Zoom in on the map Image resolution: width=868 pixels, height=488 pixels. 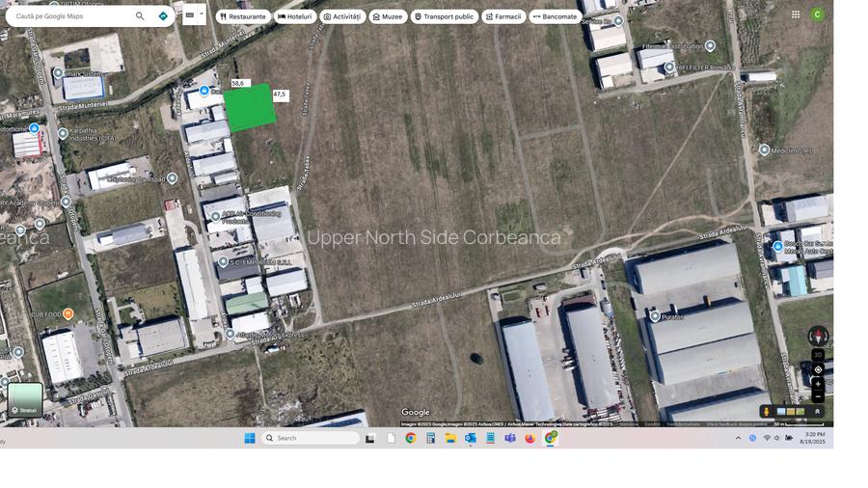pyautogui.click(x=818, y=384)
